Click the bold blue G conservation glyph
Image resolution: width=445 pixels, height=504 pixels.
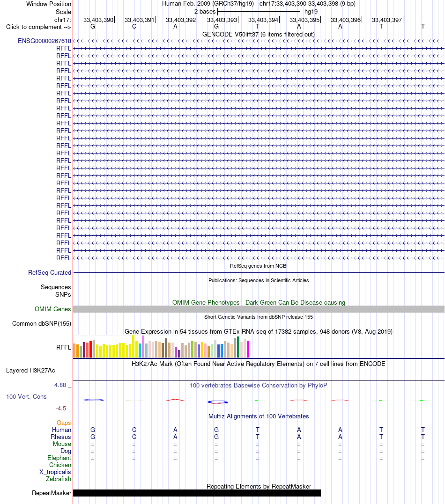click(217, 402)
